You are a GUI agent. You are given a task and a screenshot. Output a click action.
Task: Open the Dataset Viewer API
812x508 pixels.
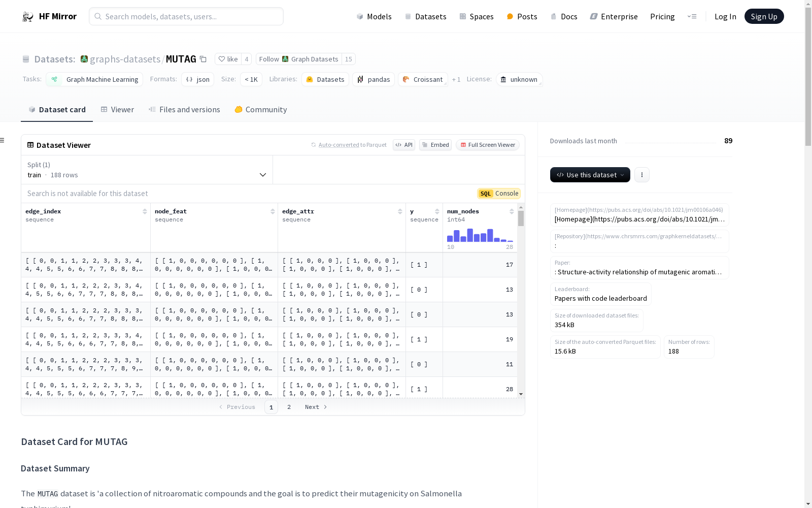[x=403, y=145]
